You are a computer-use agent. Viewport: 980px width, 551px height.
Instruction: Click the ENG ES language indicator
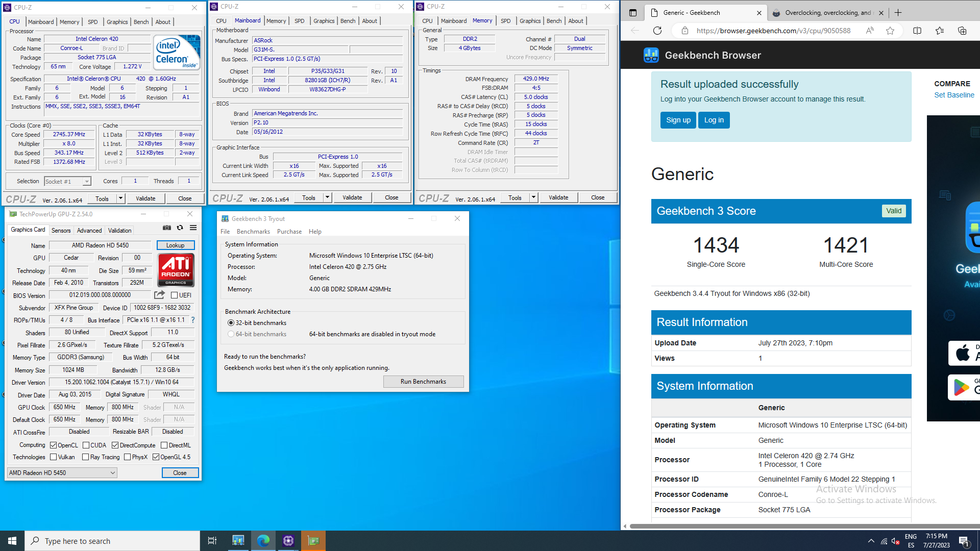(x=911, y=541)
